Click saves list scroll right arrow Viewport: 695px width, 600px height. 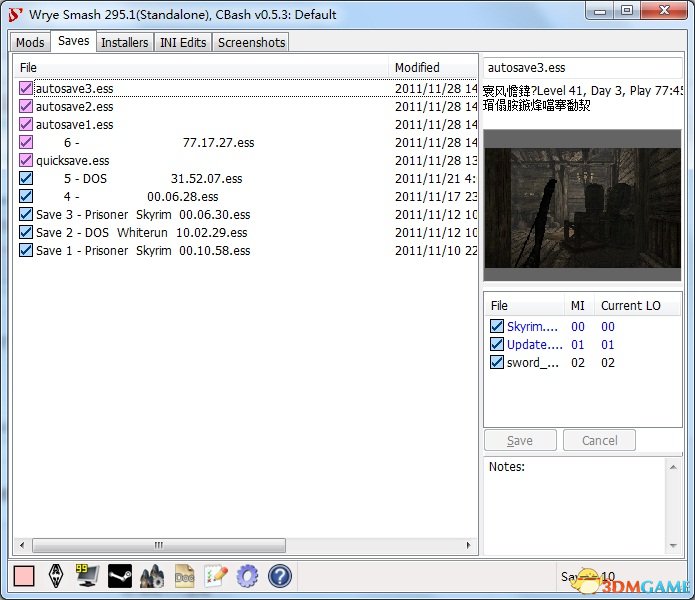coord(469,545)
